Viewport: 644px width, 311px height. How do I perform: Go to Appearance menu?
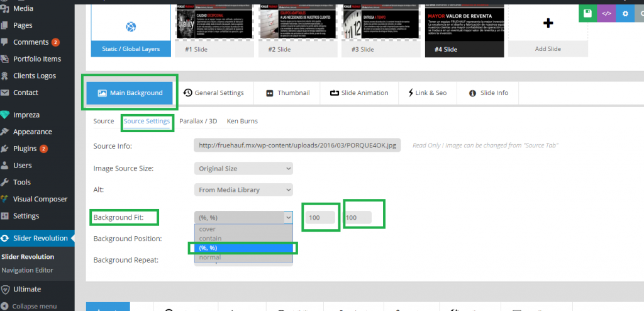click(x=32, y=132)
